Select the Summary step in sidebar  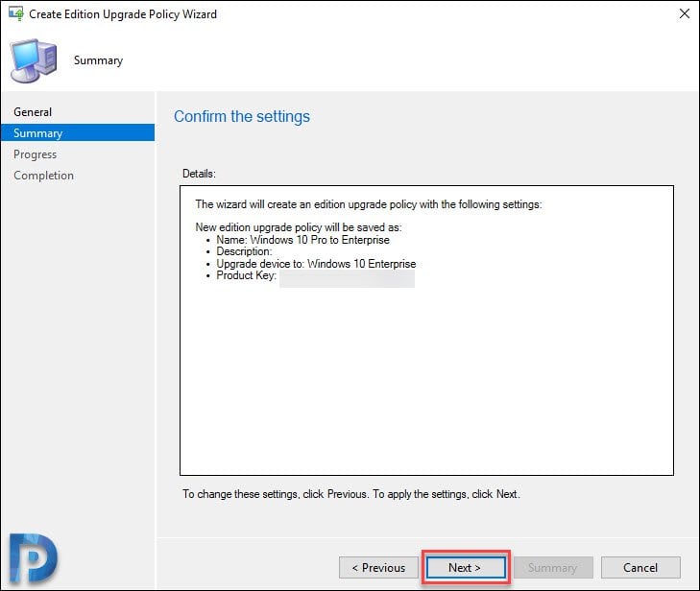pyautogui.click(x=78, y=133)
